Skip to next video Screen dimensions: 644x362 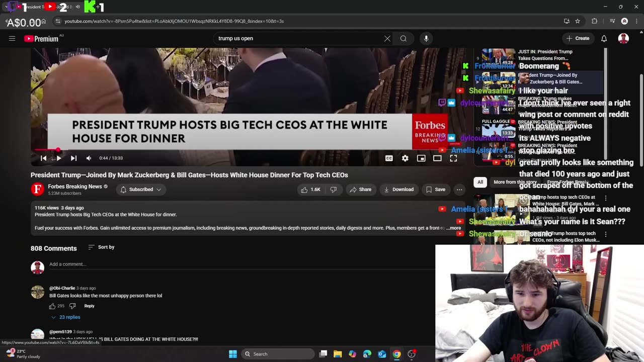tap(73, 158)
